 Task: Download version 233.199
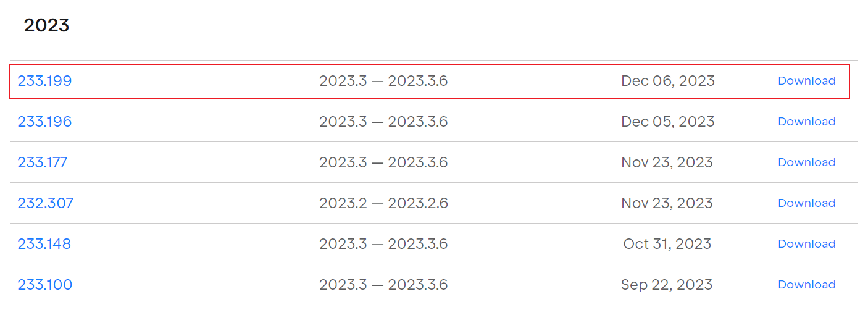click(806, 81)
